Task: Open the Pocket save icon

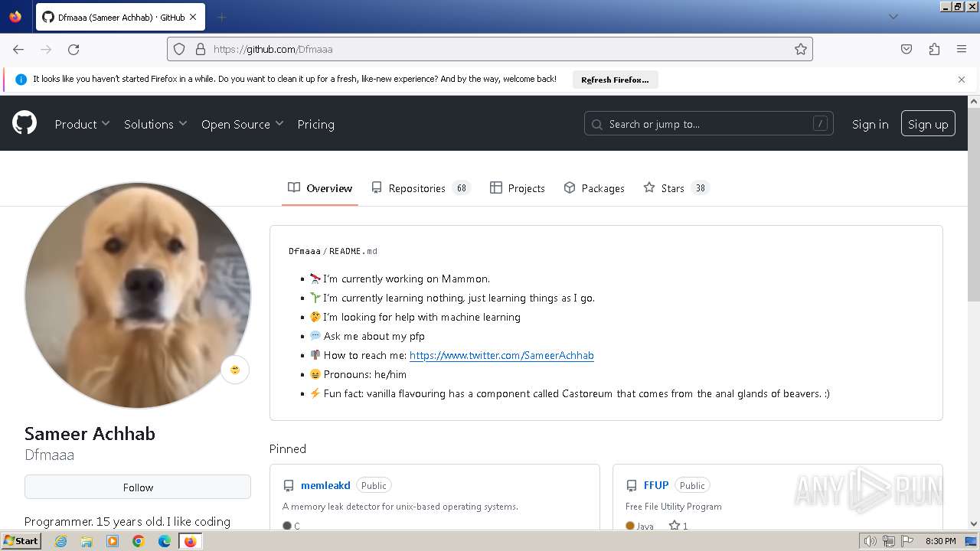Action: (906, 49)
